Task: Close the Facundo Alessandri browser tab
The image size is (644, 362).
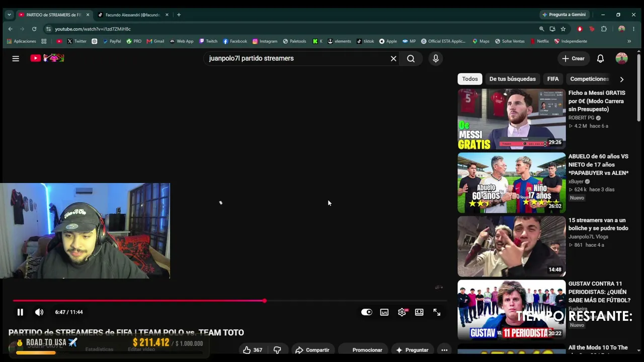Action: pos(167,15)
